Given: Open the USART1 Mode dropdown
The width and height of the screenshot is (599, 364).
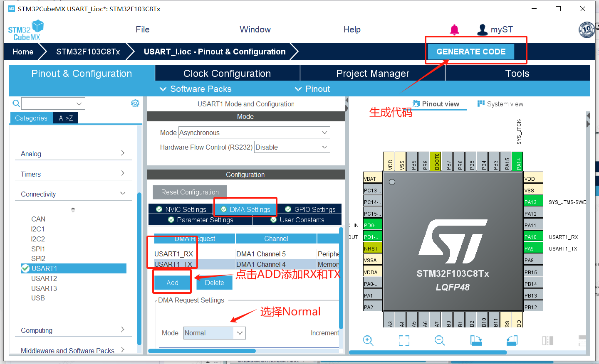Looking at the screenshot, I should pyautogui.click(x=254, y=133).
